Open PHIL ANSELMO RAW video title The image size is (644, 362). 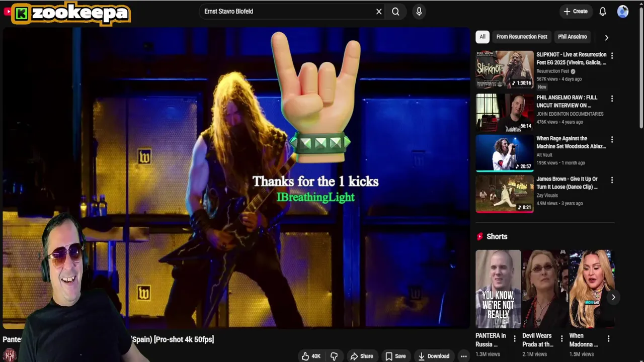click(567, 101)
